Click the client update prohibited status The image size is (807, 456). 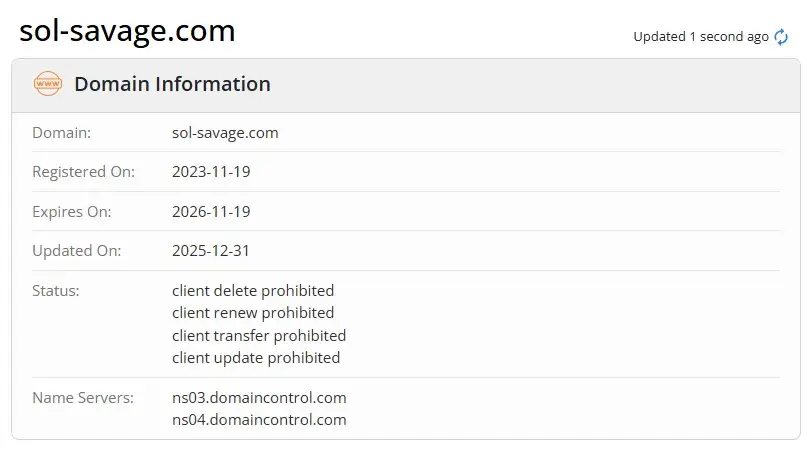(256, 358)
